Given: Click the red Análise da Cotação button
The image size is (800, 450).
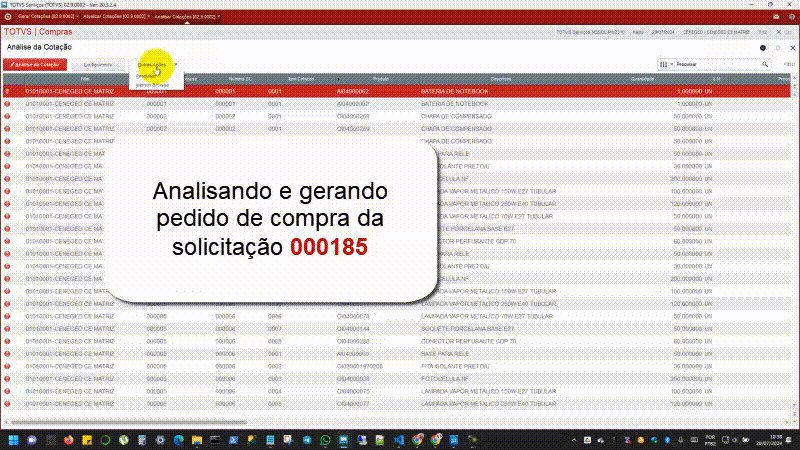Looking at the screenshot, I should click(35, 64).
